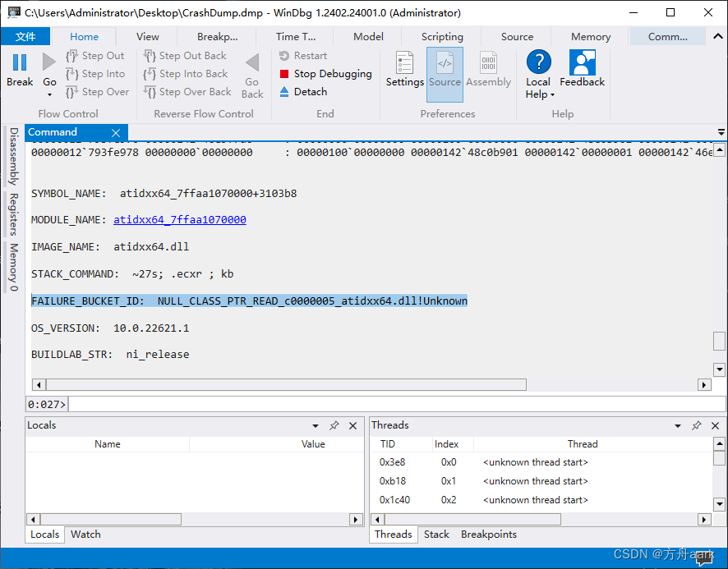The height and width of the screenshot is (569, 728).
Task: Click the FAILURE_BUCKET_ID highlighted line
Action: tap(249, 301)
